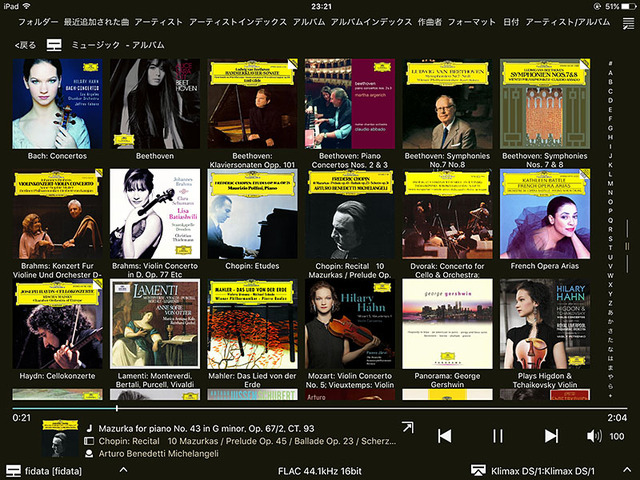
Task: Tap the volume speaker icon
Action: tap(594, 436)
